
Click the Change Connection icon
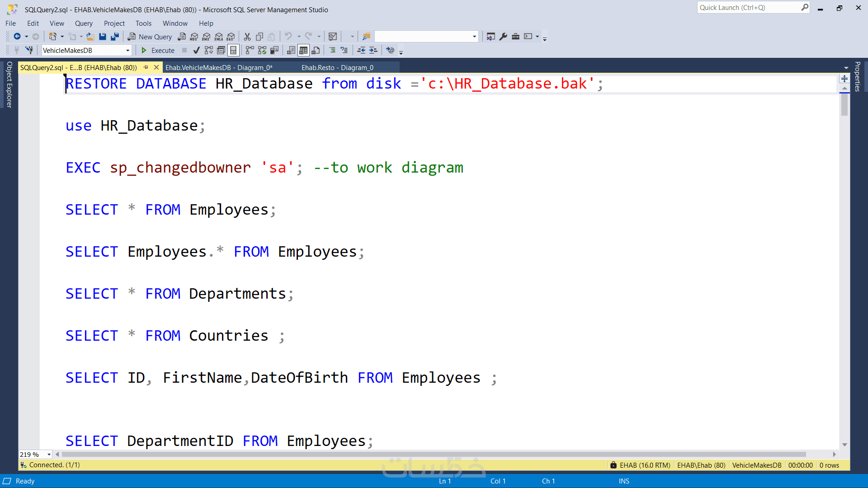29,50
